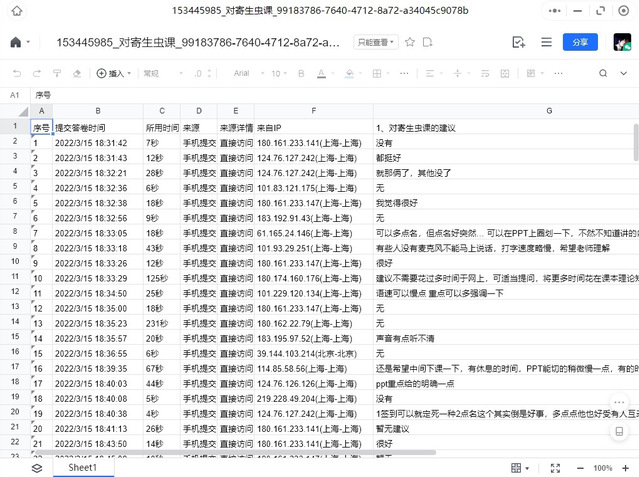Screen dimensions: 639x477
Task: Click the home icon in the header
Action: (x=15, y=43)
